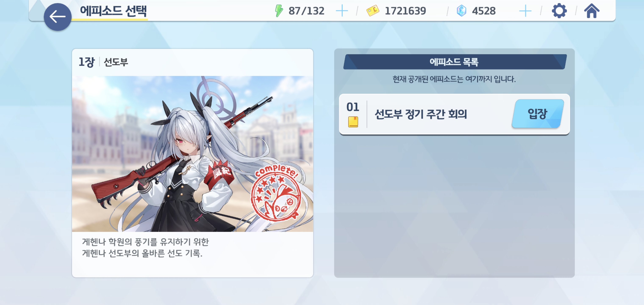Image resolution: width=644 pixels, height=305 pixels.
Task: Open settings with the gear icon
Action: [559, 11]
